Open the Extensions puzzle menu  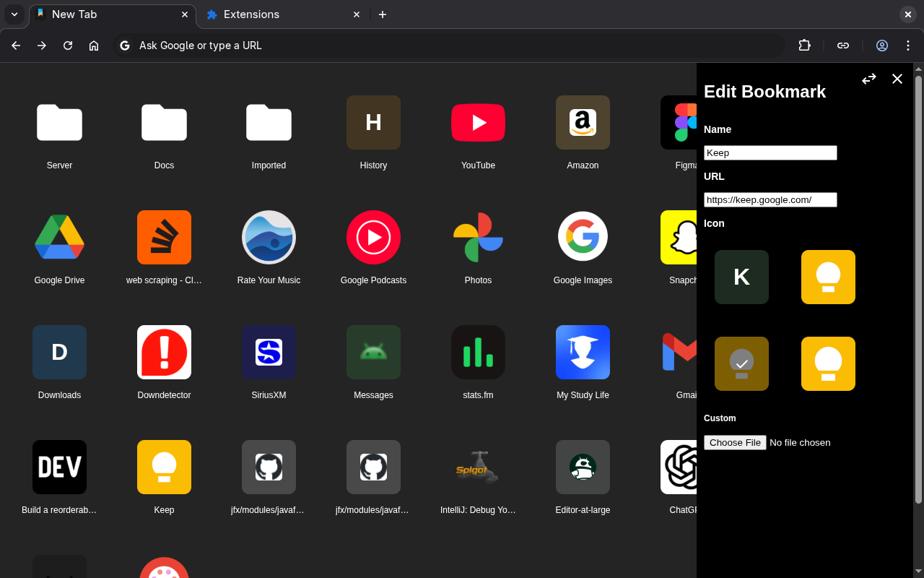[x=804, y=46]
